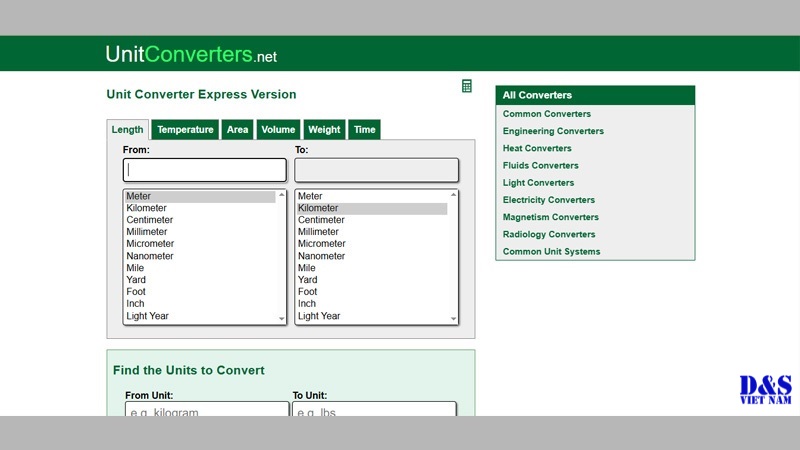Screen dimensions: 800x450
Task: Open the Time tab
Action: coord(365,130)
